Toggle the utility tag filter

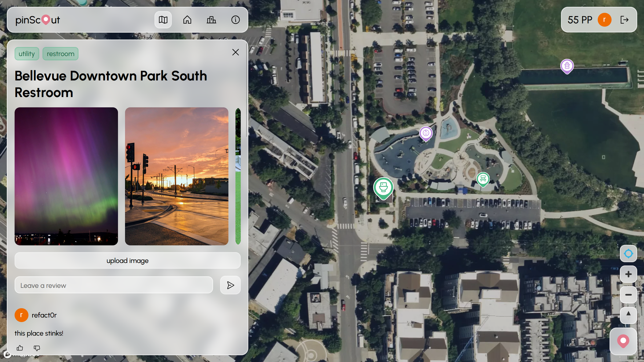(27, 53)
